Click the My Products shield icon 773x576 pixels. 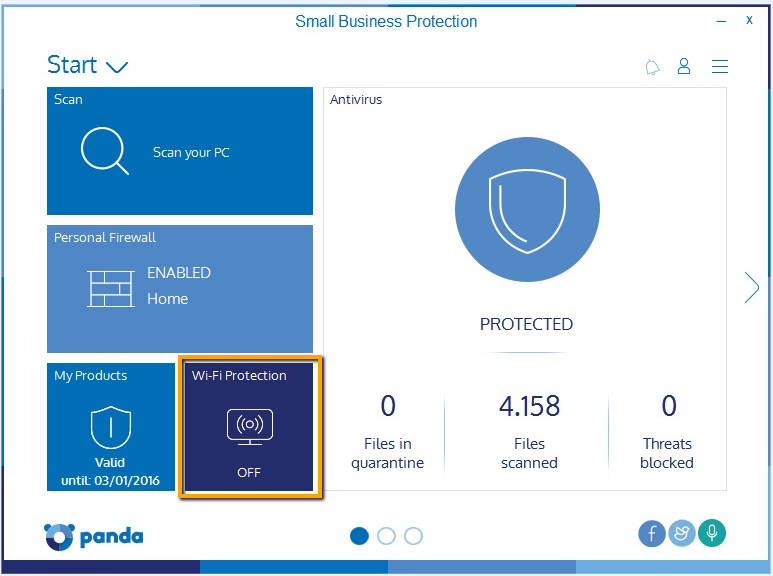point(111,427)
